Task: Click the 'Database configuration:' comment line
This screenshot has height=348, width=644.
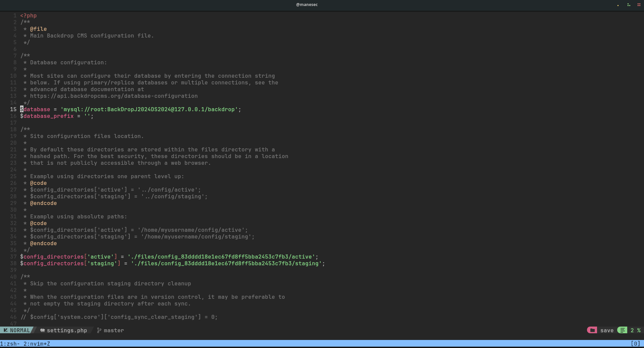Action: 68,63
